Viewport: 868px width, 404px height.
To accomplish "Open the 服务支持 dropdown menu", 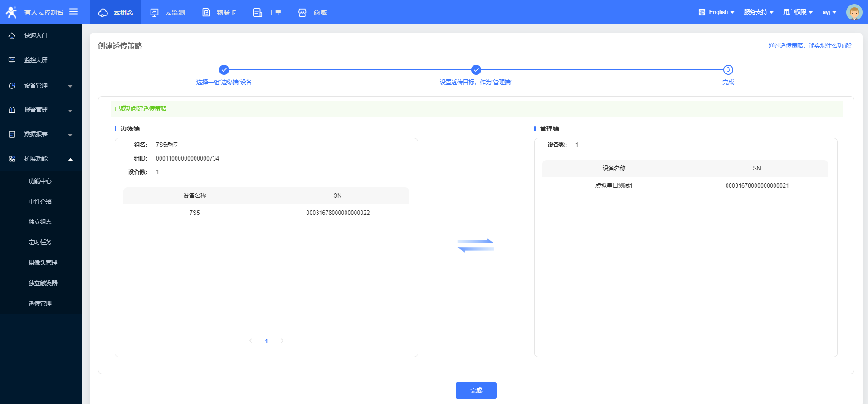I will [758, 12].
